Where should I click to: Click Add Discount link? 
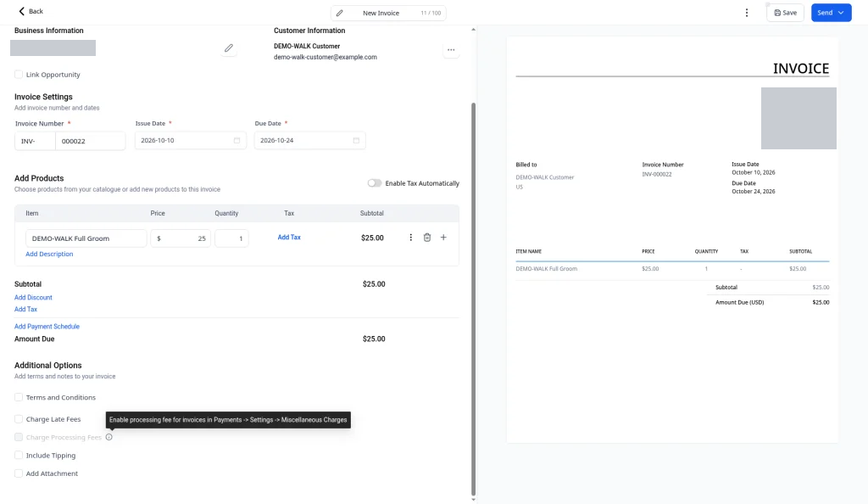pos(33,298)
